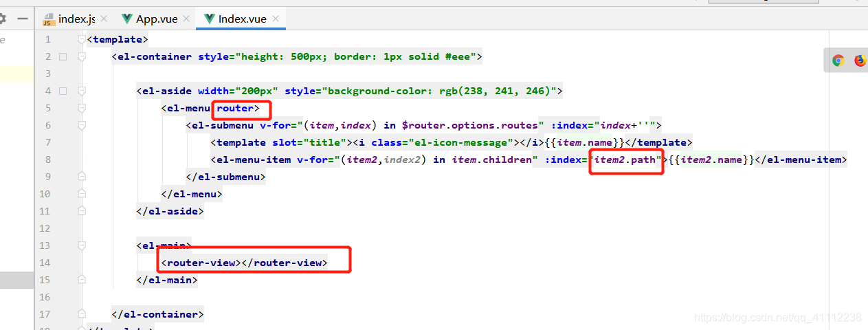Image resolution: width=868 pixels, height=330 pixels.
Task: Click the closing </el-main> tag
Action: pos(167,280)
